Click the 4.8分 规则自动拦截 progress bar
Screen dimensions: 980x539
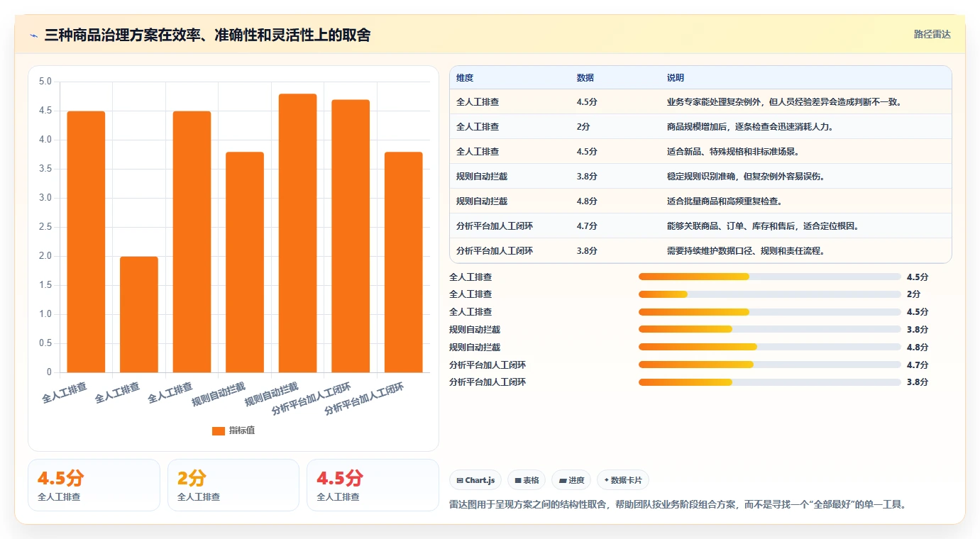[x=770, y=347]
